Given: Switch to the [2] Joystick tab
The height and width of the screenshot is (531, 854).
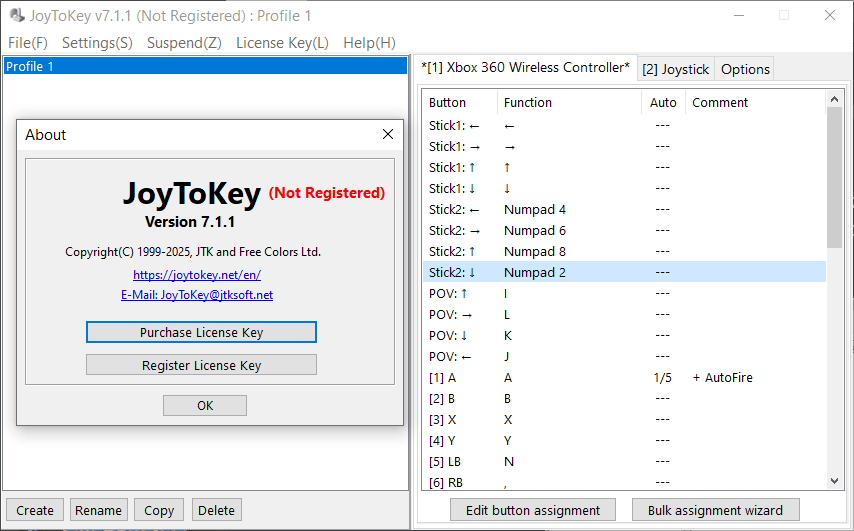Looking at the screenshot, I should point(675,69).
